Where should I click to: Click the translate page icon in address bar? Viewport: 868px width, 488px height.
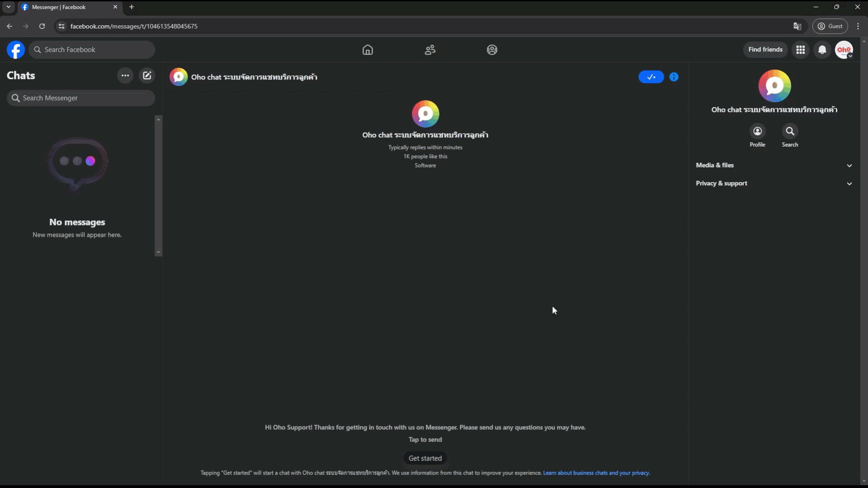797,26
